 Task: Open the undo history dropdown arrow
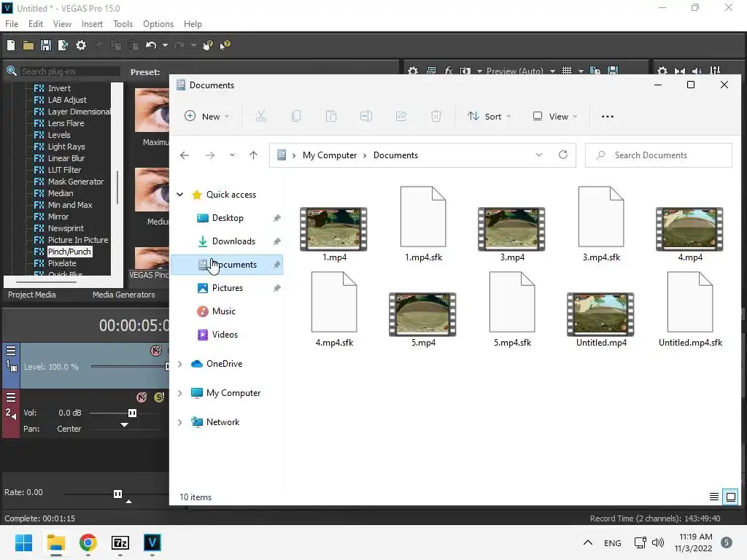(165, 45)
